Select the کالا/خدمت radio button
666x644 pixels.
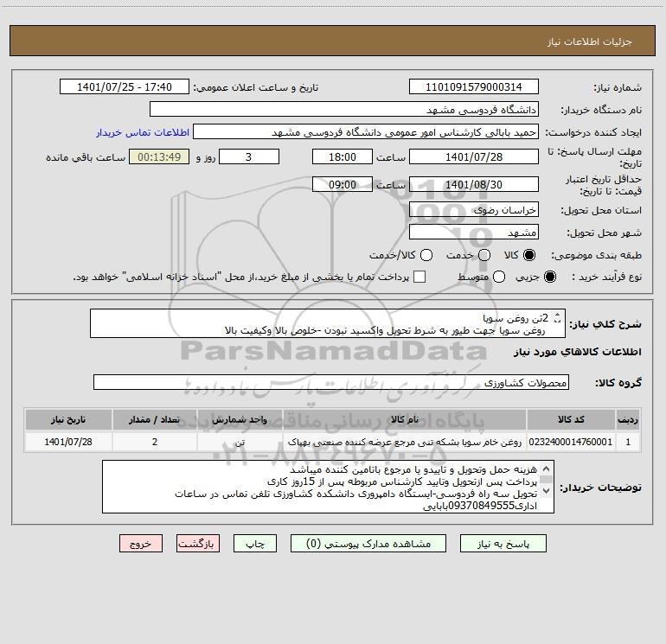click(426, 255)
